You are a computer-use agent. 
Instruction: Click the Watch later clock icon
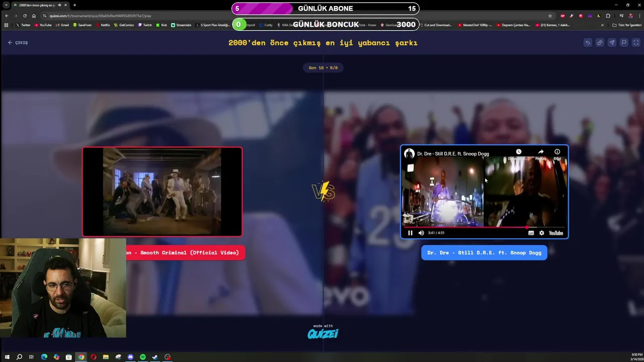click(519, 152)
